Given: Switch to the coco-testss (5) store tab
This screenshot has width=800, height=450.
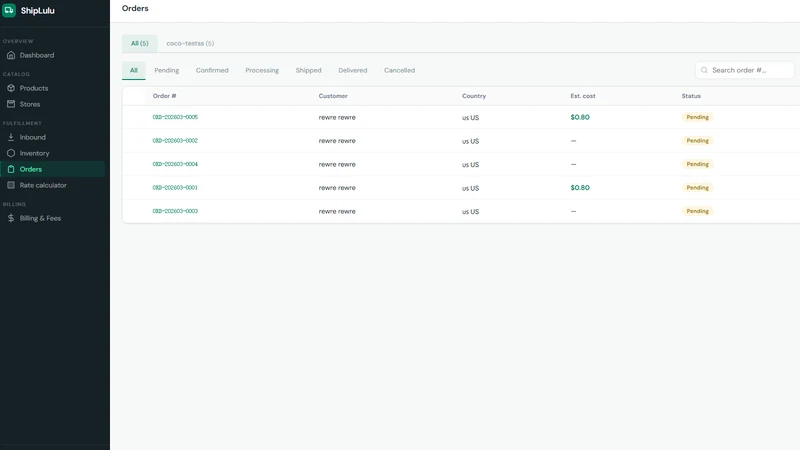Looking at the screenshot, I should [x=190, y=43].
